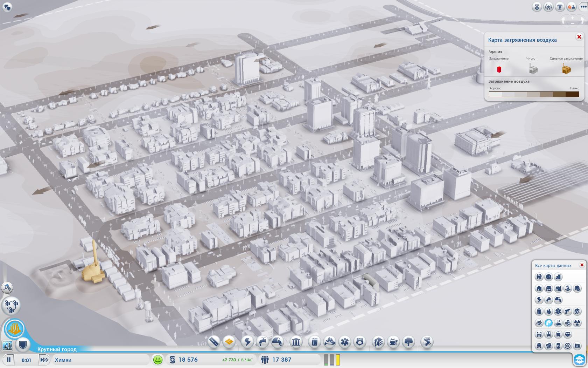This screenshot has height=368, width=588.
Task: Open the Sewage menu in bottom toolbar
Action: [278, 342]
